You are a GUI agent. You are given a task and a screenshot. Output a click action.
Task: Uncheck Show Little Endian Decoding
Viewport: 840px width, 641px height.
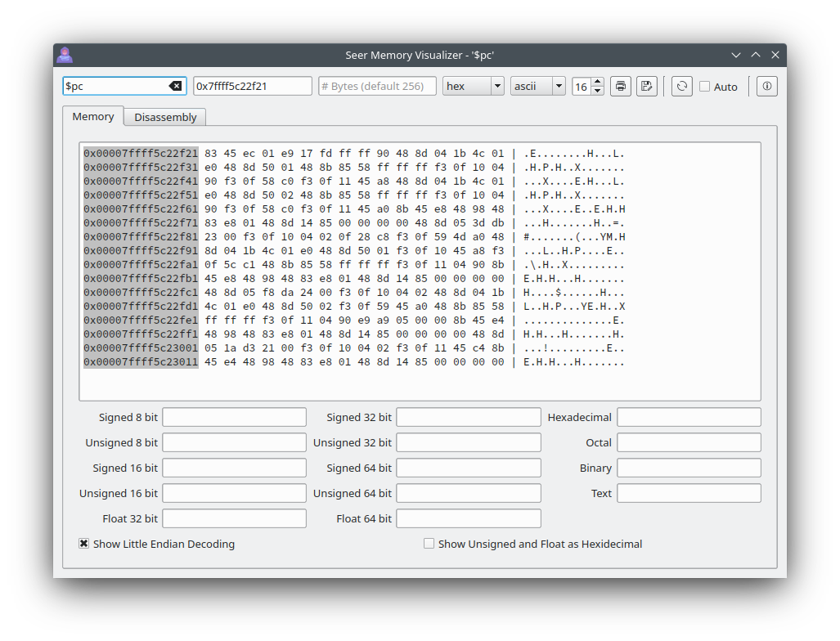click(84, 544)
